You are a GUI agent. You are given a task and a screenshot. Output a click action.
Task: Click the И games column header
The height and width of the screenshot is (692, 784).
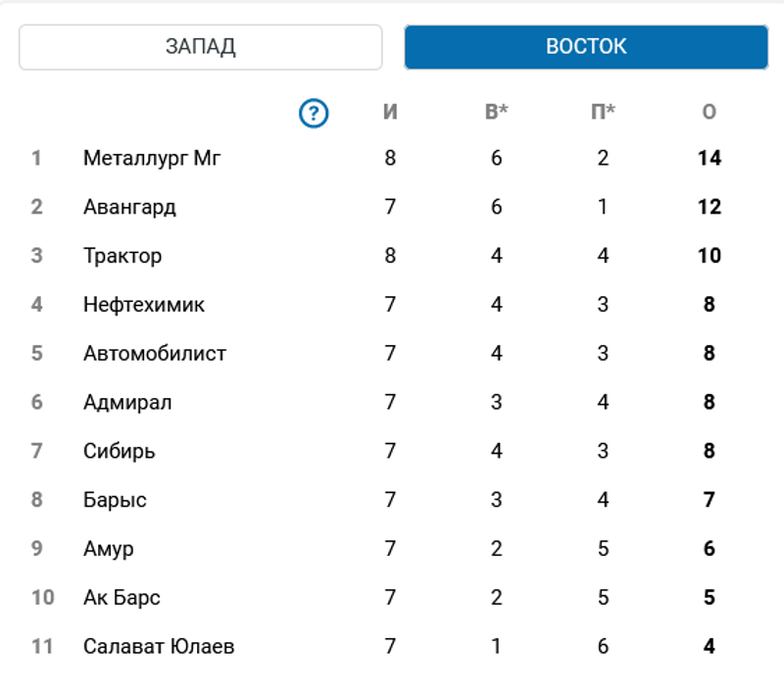click(x=390, y=112)
